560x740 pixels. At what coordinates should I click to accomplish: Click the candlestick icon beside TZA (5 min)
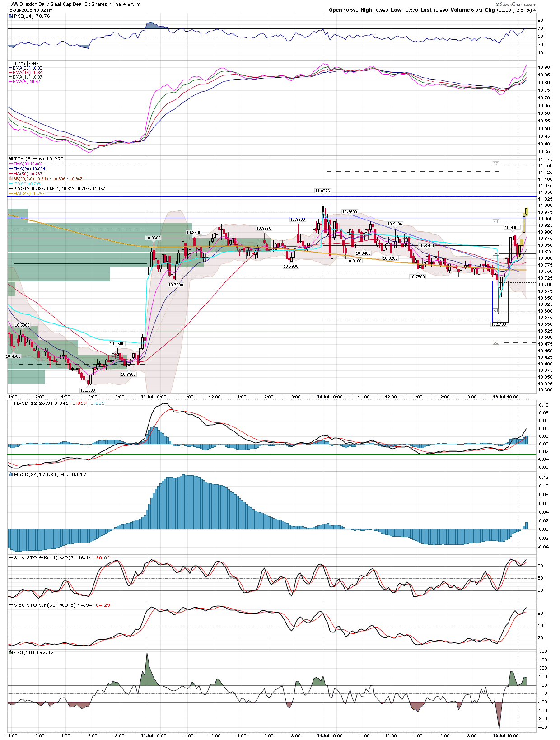10,159
